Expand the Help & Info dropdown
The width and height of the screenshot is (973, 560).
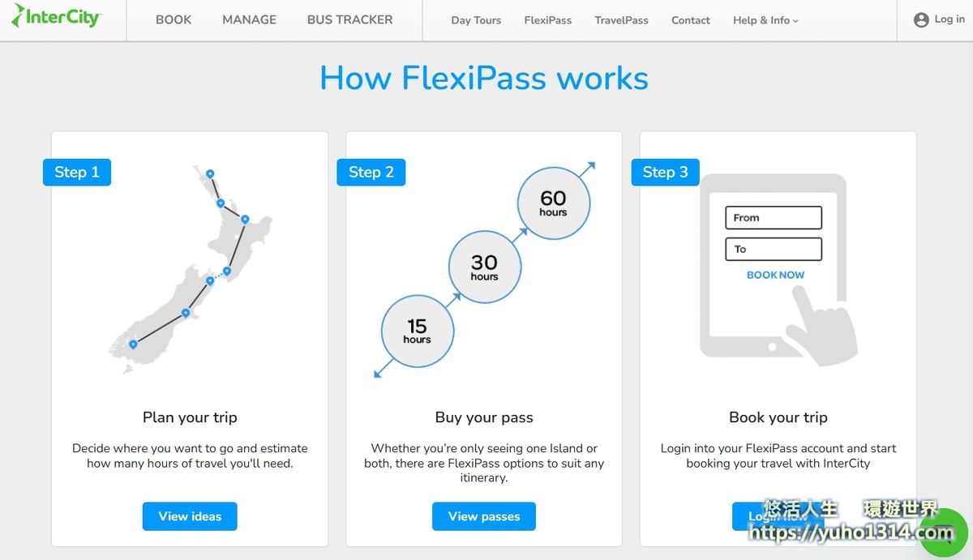tap(765, 20)
